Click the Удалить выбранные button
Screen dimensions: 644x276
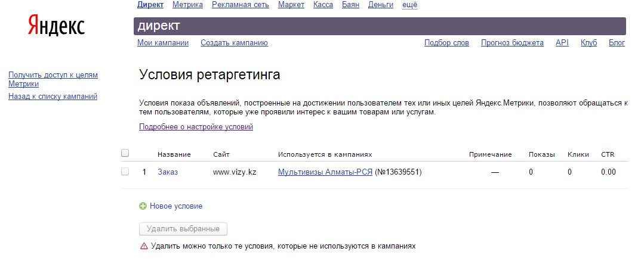(183, 229)
